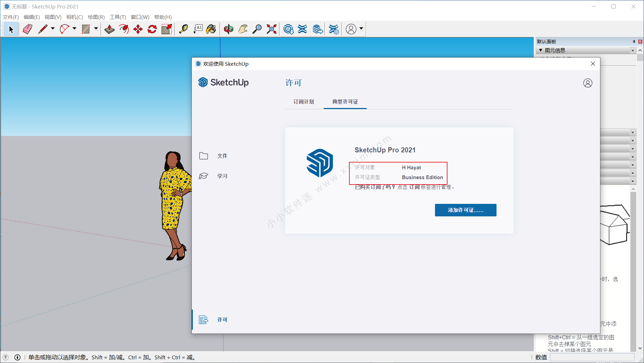Select the Push/Pull tool

pos(109,29)
